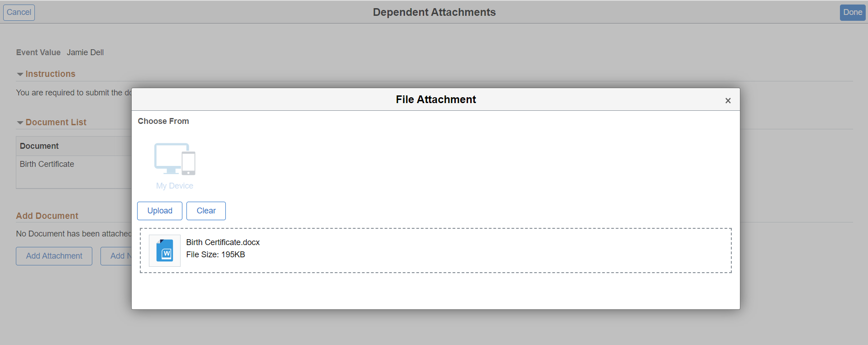Screen dimensions: 868x345
Task: Click the File Size 195KB text
Action: [215, 255]
